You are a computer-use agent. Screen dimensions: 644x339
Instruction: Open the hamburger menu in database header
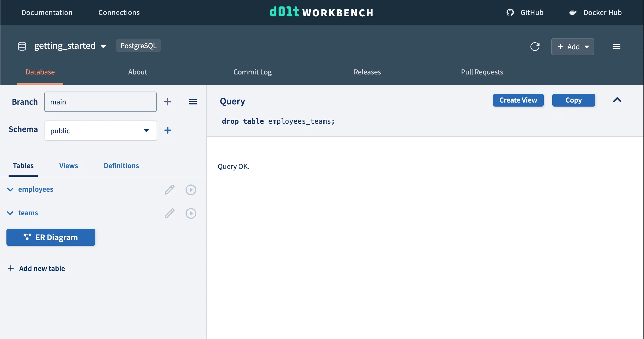[616, 47]
